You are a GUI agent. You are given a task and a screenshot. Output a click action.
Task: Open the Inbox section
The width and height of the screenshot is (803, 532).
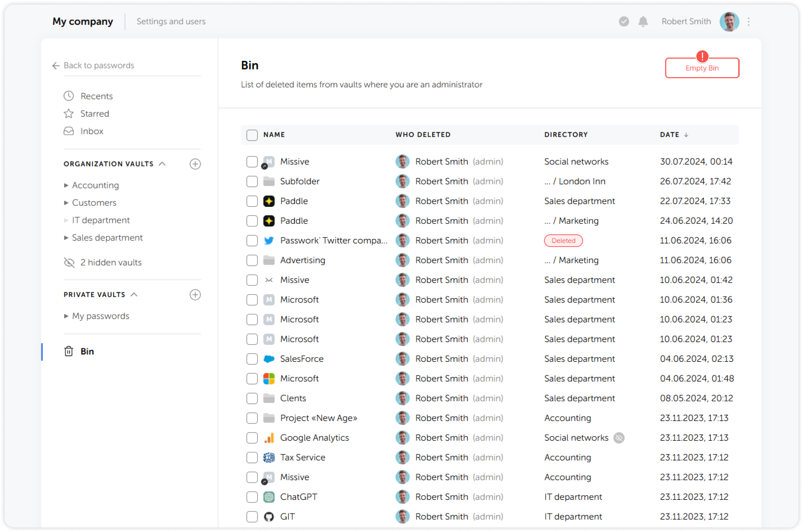pos(91,131)
